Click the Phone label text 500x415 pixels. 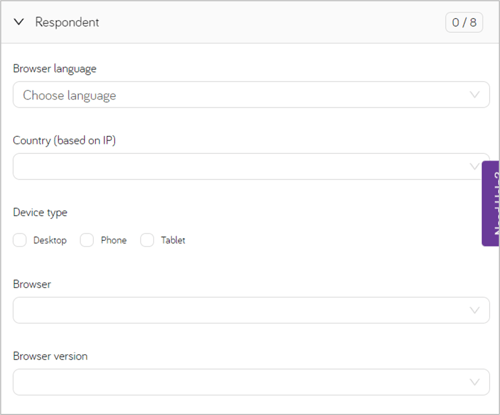pos(114,240)
